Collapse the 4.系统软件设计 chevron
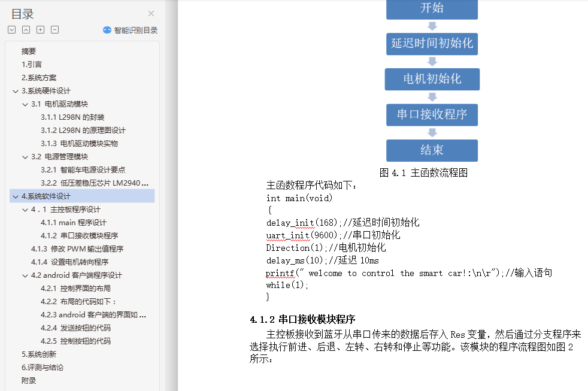The height and width of the screenshot is (391, 588). 16,196
